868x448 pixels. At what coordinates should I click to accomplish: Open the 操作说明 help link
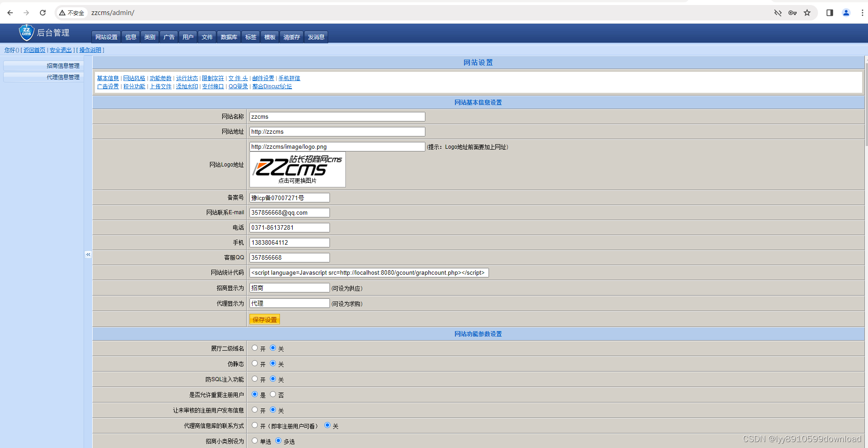click(90, 50)
